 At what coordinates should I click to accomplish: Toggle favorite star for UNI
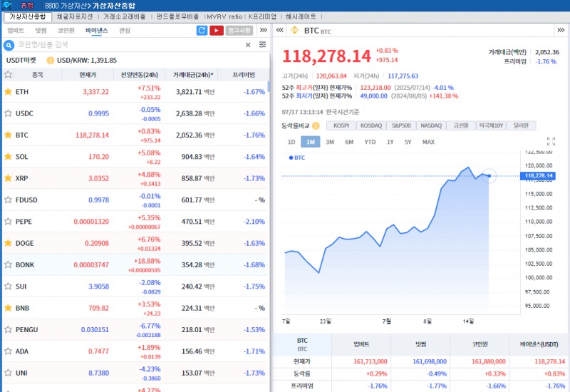tap(8, 373)
